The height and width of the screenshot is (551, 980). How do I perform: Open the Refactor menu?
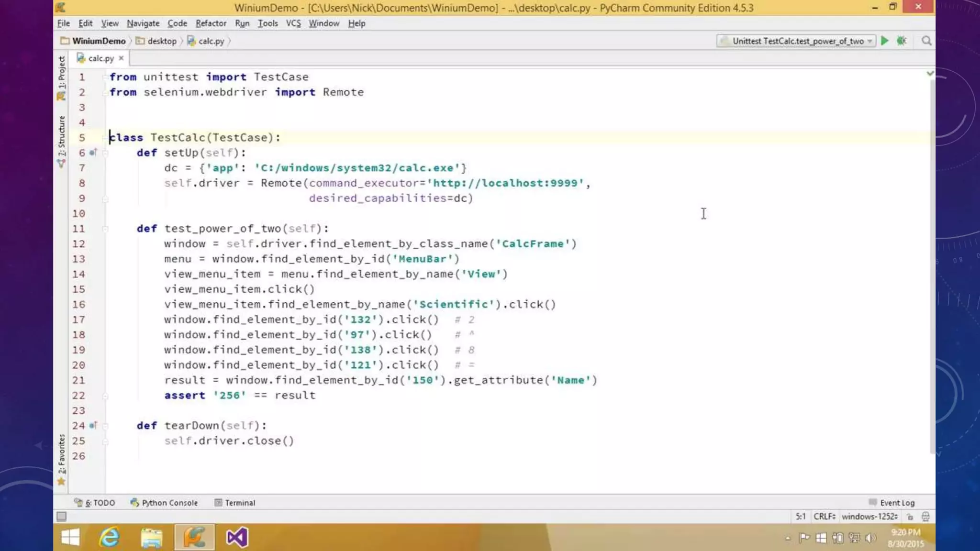pos(211,23)
